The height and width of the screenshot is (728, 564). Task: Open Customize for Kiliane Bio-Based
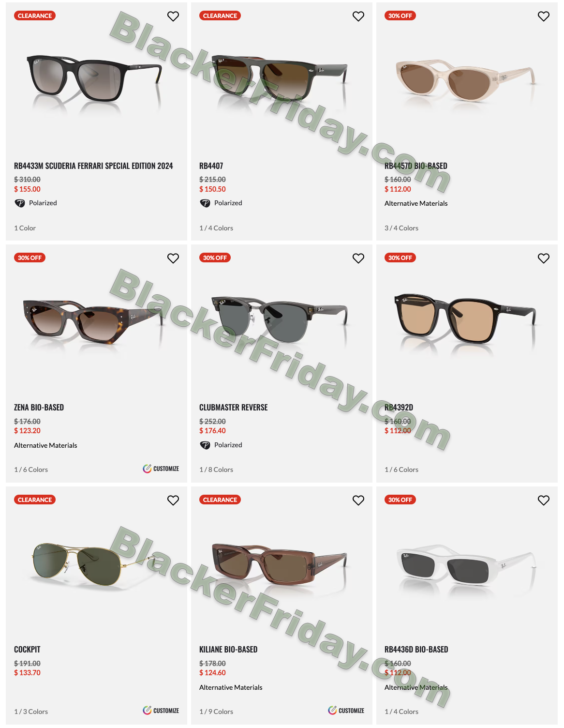(346, 711)
